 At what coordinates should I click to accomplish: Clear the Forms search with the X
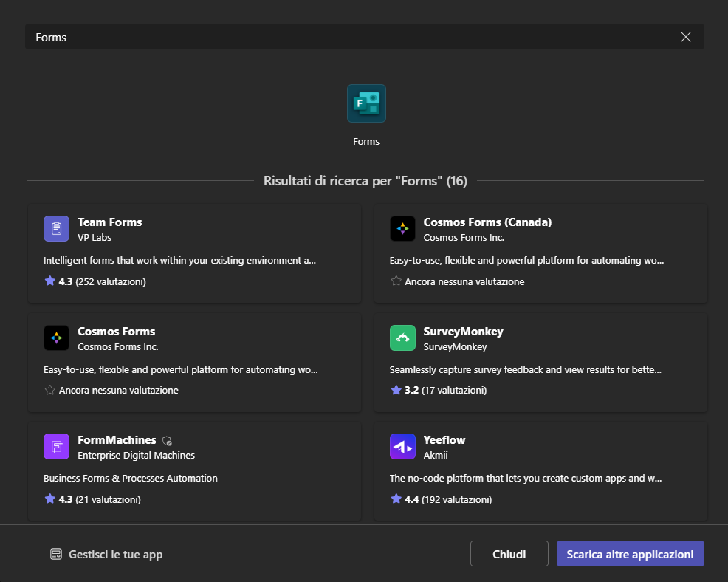[x=686, y=37]
